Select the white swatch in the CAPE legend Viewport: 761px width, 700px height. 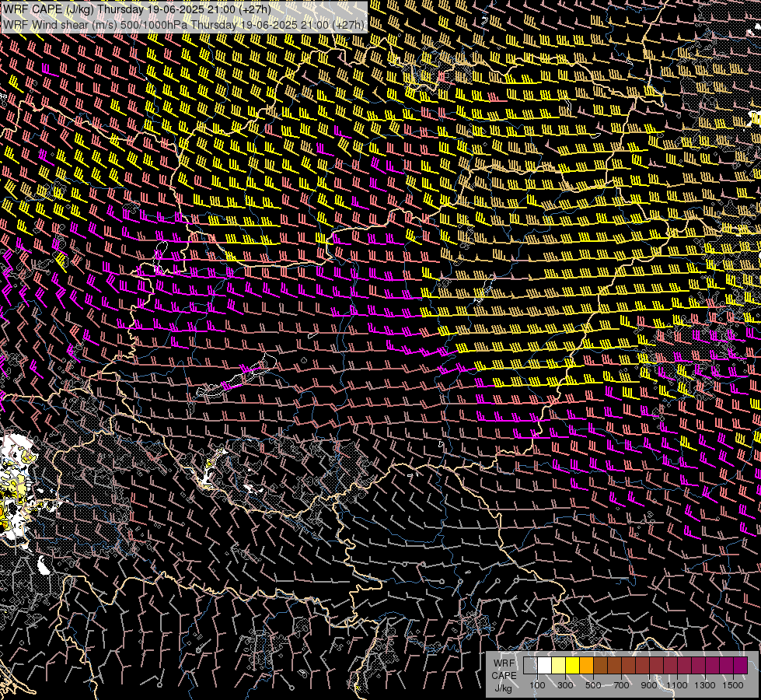[545, 665]
